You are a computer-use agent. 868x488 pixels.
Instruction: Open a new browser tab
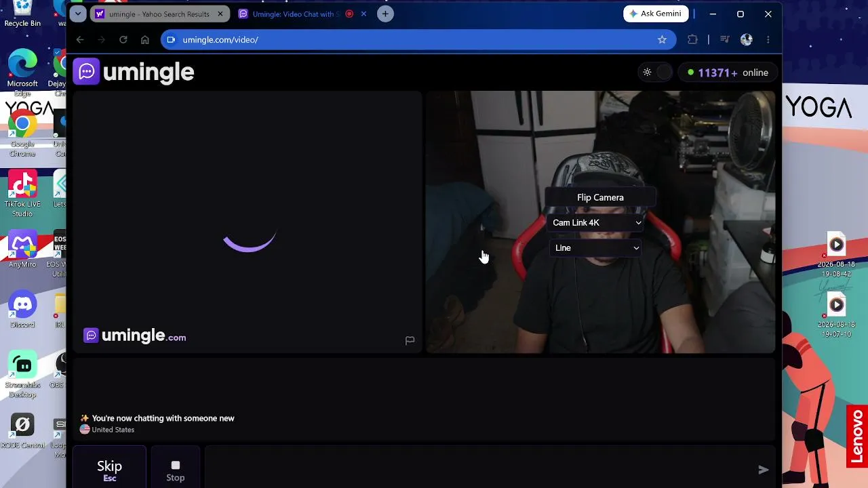pyautogui.click(x=385, y=14)
